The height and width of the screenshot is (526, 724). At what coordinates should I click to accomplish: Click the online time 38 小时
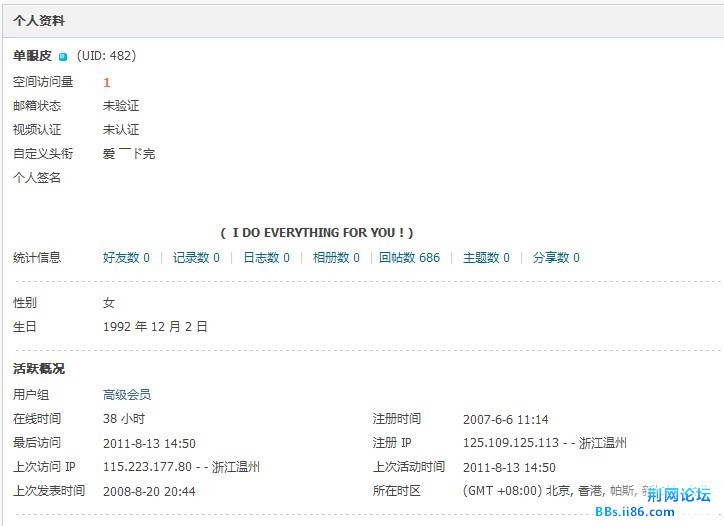(x=124, y=419)
